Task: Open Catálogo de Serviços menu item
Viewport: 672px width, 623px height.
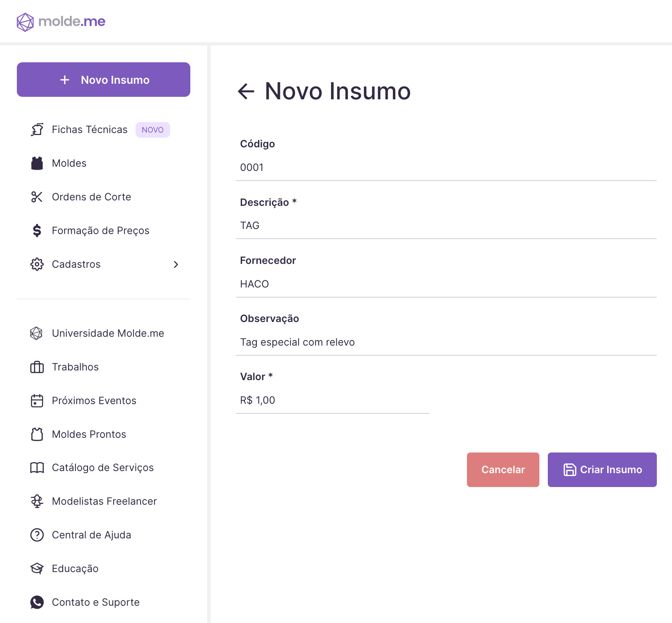Action: tap(104, 468)
